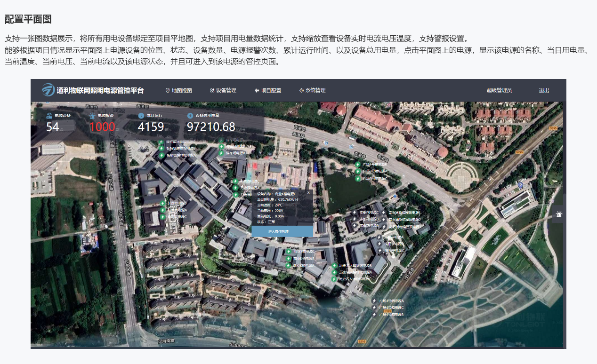Select the 商业K楼电源B green marker

pos(289,258)
